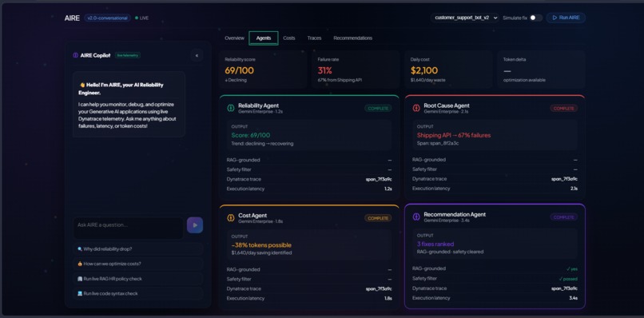Select the Run live code syntax check

coord(138,293)
